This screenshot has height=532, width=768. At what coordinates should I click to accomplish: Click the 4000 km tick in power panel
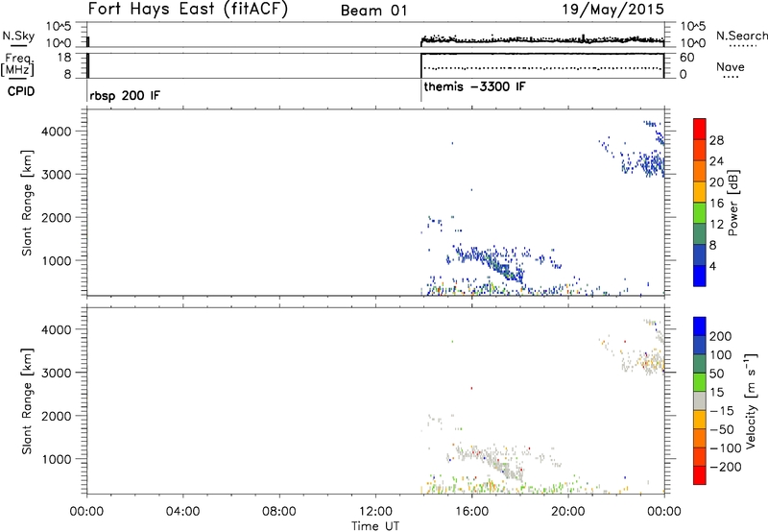coord(57,132)
